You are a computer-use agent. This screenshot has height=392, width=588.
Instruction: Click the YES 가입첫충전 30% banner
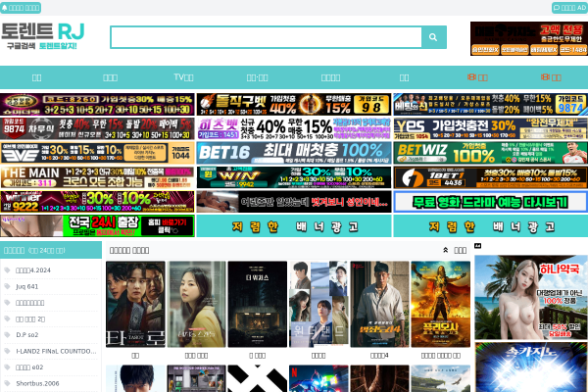click(x=491, y=128)
